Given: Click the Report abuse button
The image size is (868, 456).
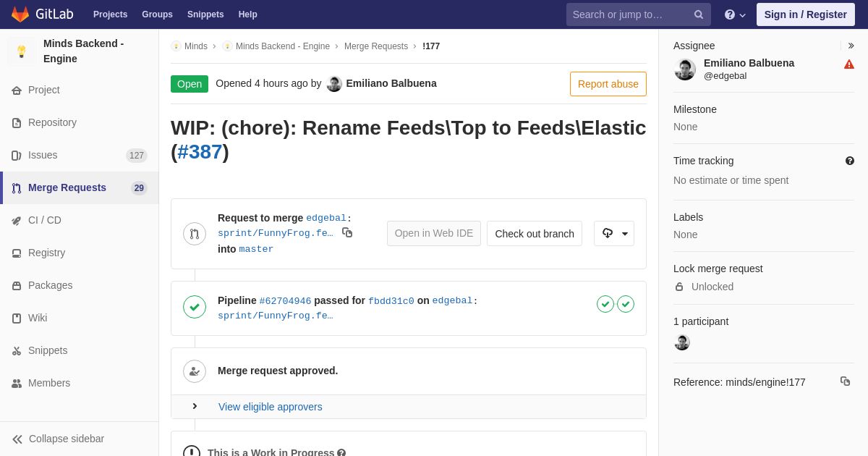Looking at the screenshot, I should click(x=608, y=84).
